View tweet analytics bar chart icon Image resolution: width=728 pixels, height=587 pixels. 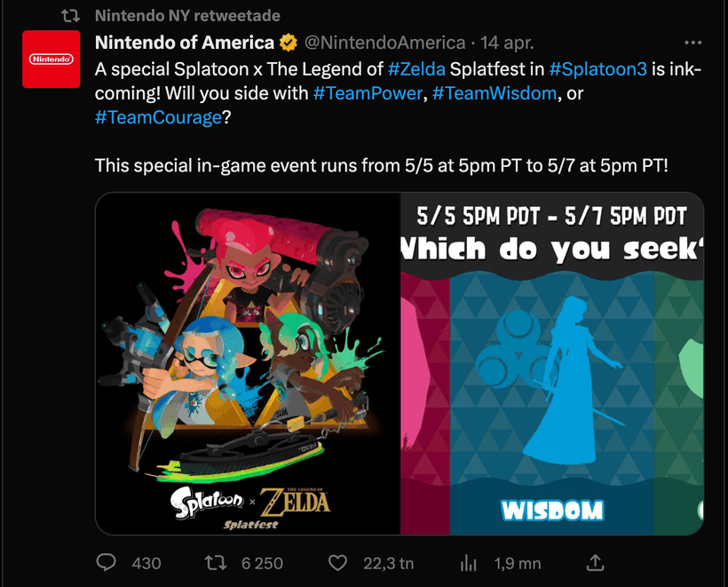(x=468, y=562)
